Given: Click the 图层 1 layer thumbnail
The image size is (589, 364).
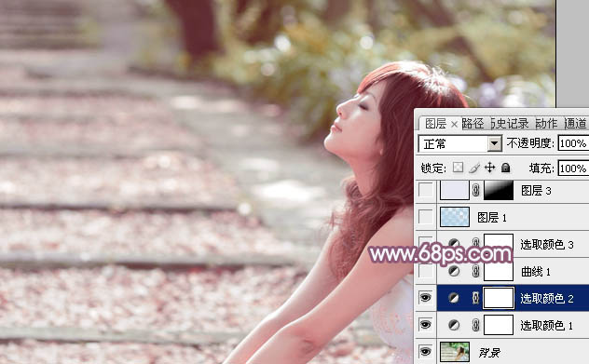Looking at the screenshot, I should click(455, 217).
